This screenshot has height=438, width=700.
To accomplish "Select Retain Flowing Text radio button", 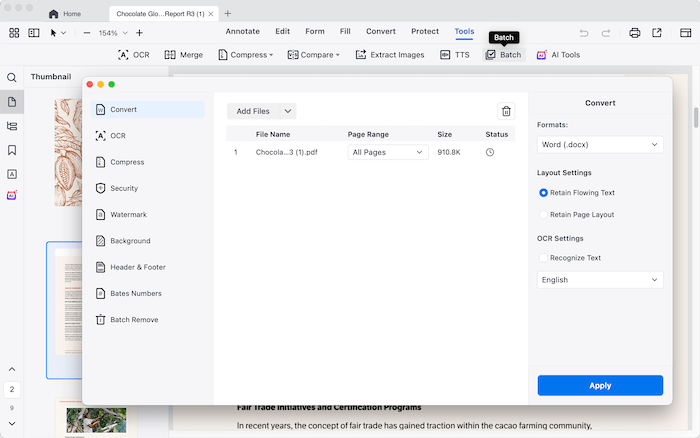I will [543, 192].
